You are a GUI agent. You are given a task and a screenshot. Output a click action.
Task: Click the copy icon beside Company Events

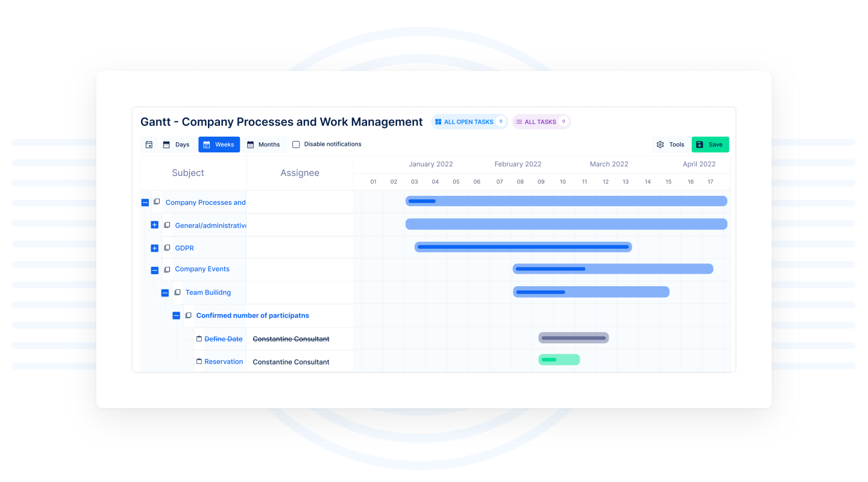[167, 270]
